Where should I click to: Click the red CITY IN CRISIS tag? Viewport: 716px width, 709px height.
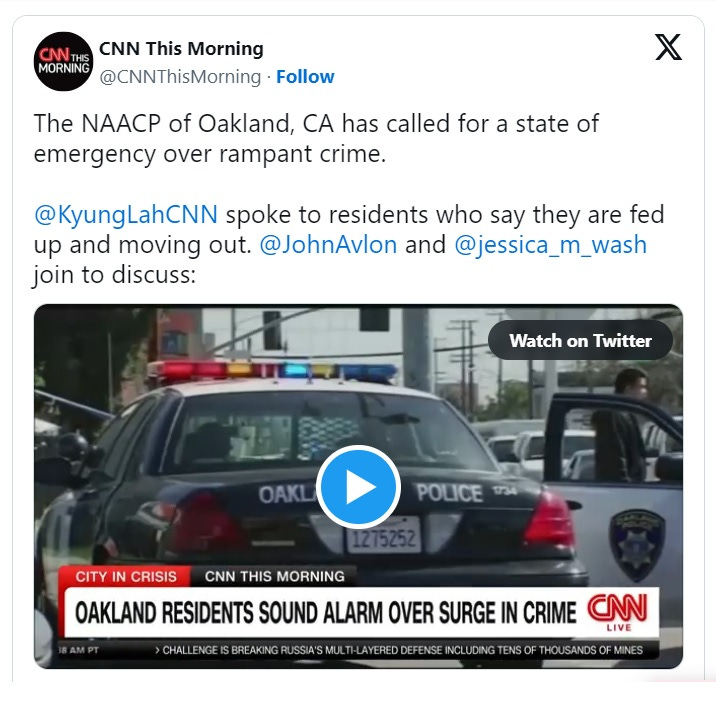pyautogui.click(x=126, y=577)
